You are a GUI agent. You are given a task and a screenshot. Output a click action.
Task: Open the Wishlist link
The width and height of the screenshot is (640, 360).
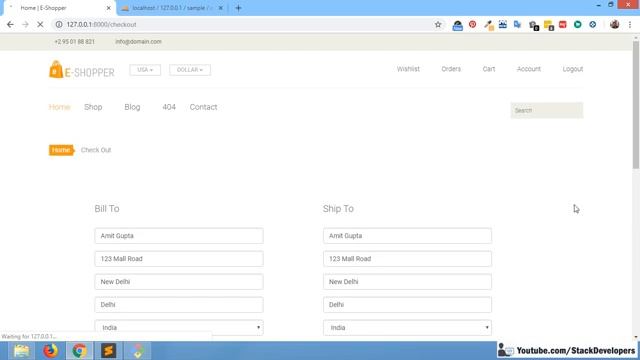[x=408, y=69]
